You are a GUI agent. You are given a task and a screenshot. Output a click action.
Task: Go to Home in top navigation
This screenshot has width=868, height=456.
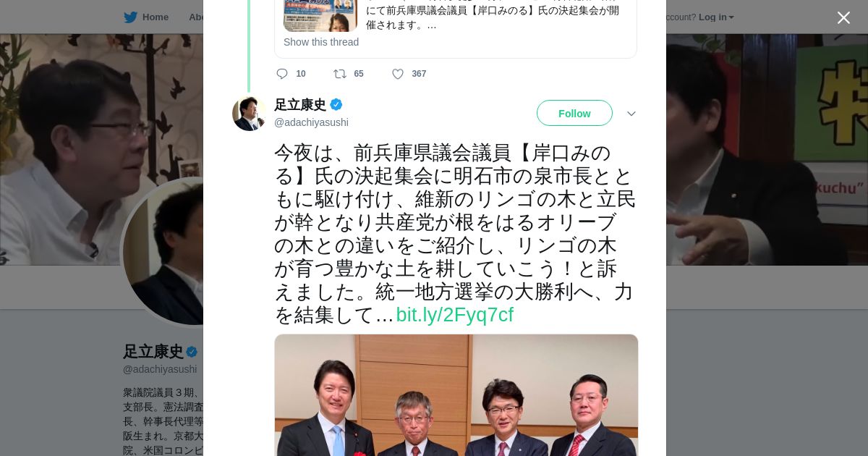(155, 17)
